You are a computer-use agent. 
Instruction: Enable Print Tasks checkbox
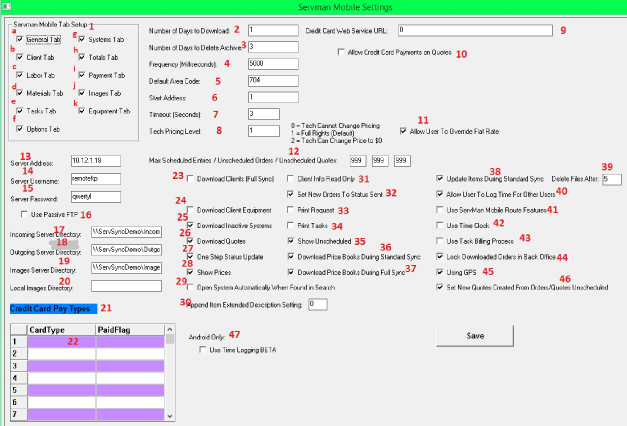(291, 225)
